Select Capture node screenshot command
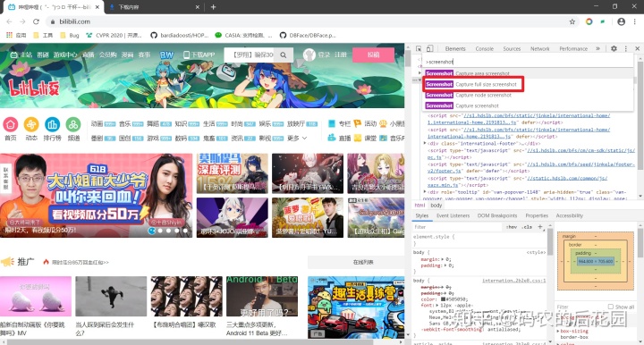 528,95
